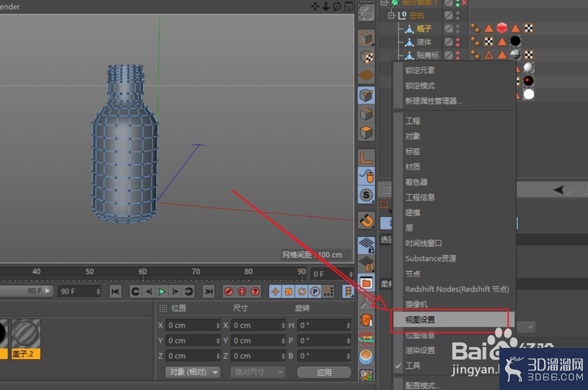Select the Make Editable cube icon

click(366, 38)
